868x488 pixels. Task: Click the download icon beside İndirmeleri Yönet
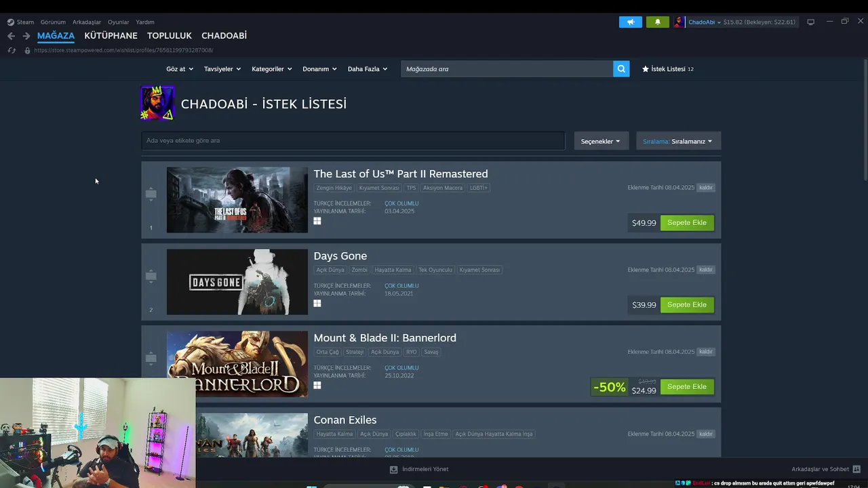(393, 469)
